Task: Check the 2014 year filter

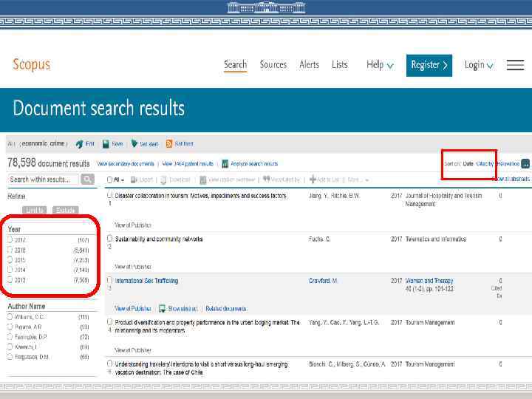Action: click(10, 270)
